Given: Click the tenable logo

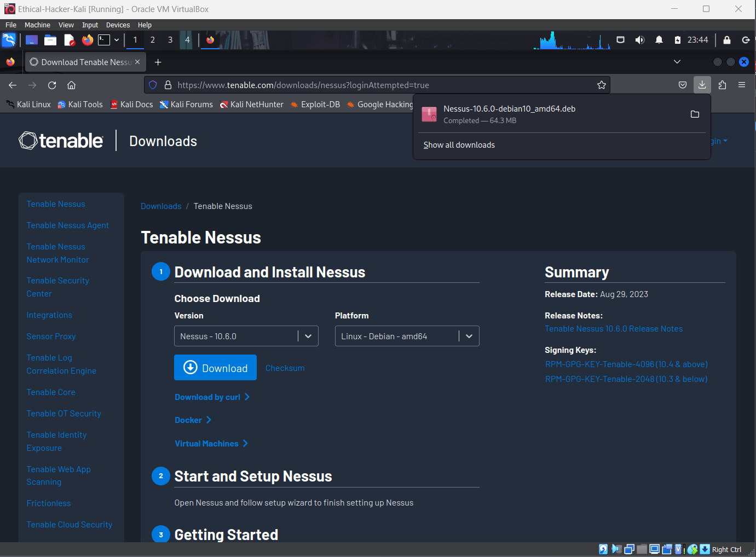Looking at the screenshot, I should (x=61, y=141).
